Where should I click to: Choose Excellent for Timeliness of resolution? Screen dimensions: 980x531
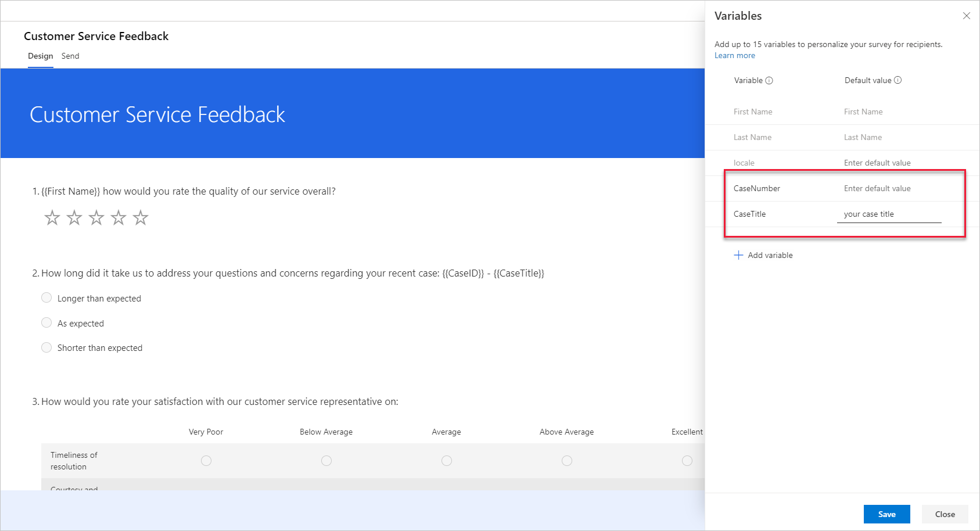point(687,461)
